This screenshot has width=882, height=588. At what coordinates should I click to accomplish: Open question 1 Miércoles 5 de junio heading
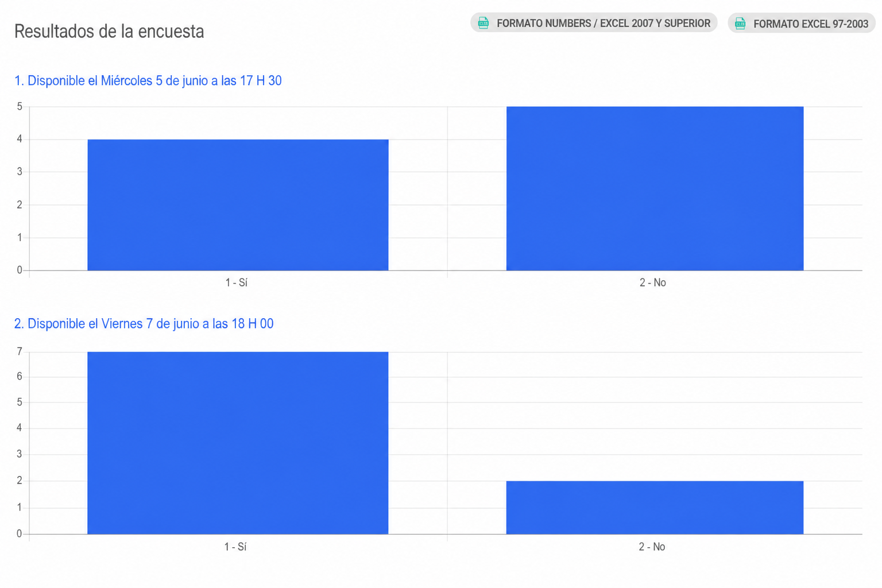(148, 80)
